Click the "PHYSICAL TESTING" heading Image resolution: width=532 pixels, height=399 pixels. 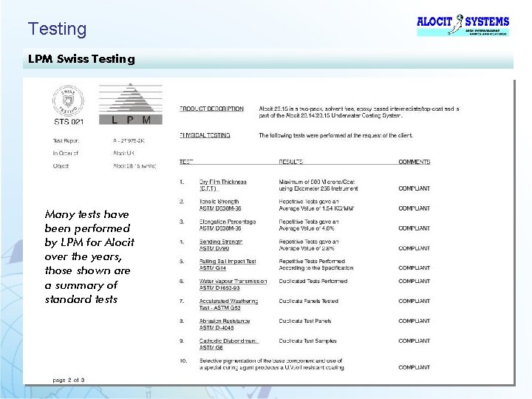[205, 135]
